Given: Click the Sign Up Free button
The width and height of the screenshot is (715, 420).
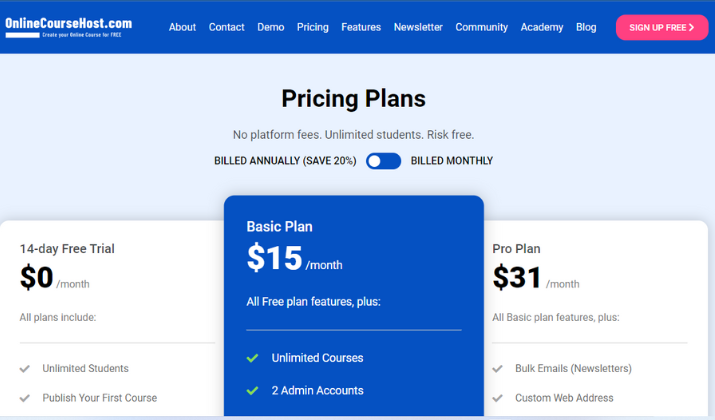Looking at the screenshot, I should (662, 27).
